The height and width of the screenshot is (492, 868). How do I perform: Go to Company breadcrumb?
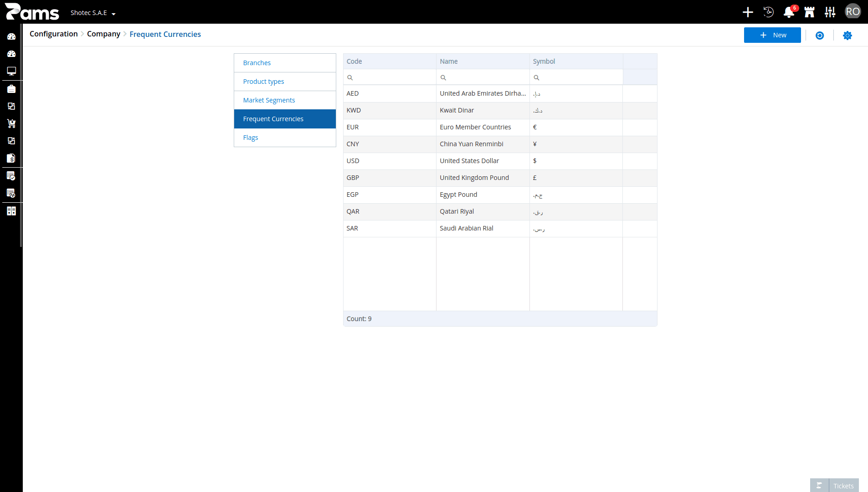pos(103,34)
